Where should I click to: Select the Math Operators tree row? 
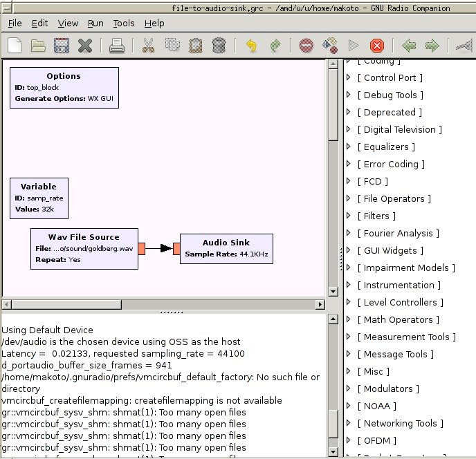pyautogui.click(x=410, y=319)
